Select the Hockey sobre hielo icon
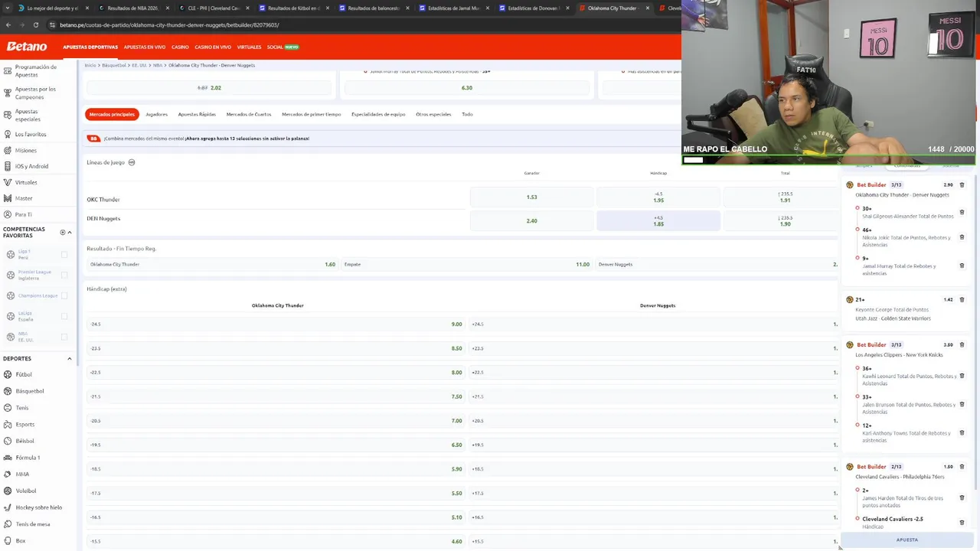980x551 pixels. (8, 507)
